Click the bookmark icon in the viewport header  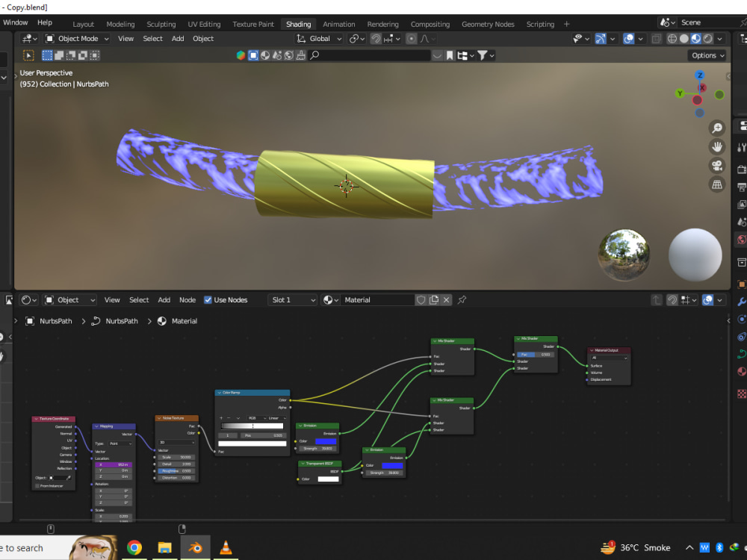tap(449, 56)
